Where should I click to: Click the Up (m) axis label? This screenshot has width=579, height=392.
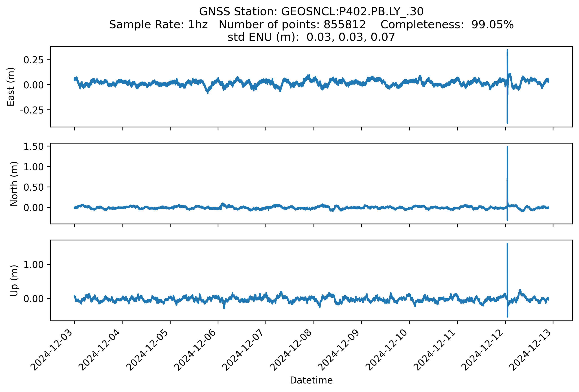[x=14, y=281]
